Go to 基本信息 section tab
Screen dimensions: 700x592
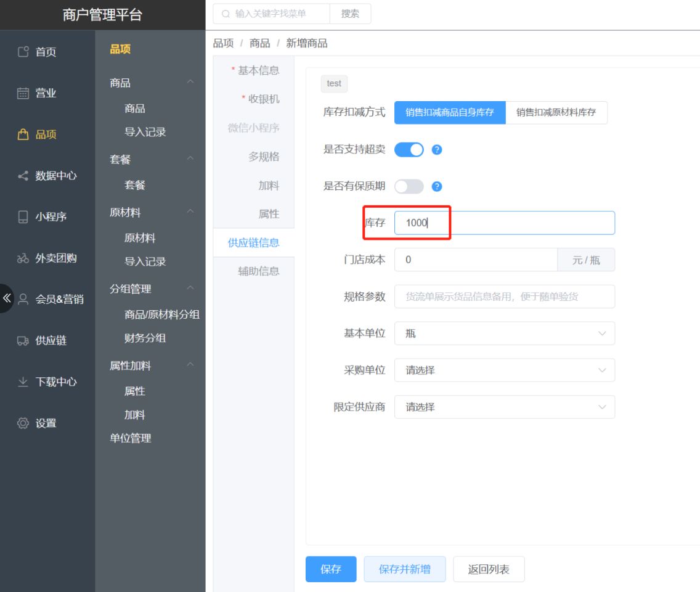(x=254, y=70)
